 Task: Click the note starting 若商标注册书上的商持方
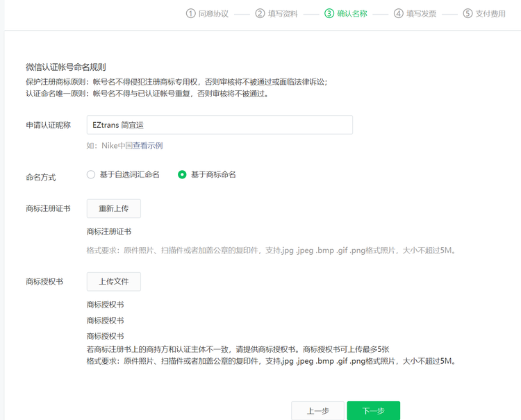tap(238, 349)
